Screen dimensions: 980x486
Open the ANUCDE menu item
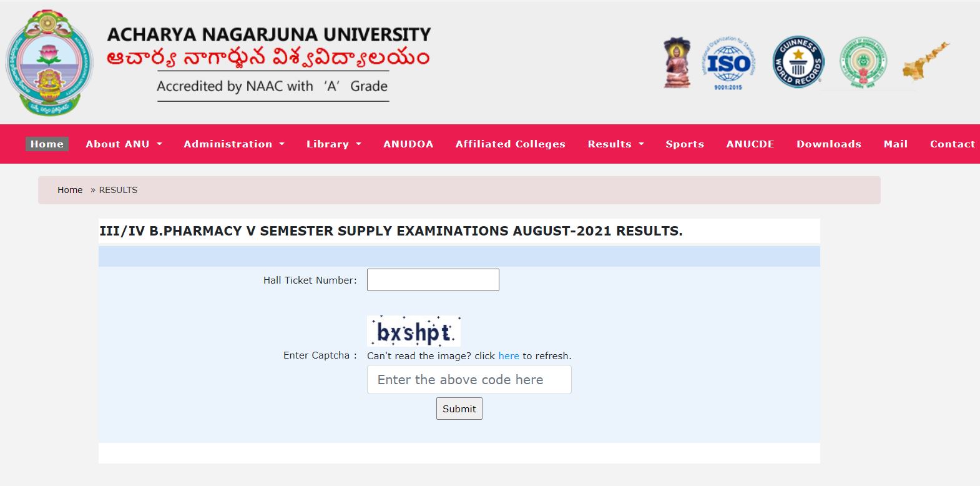[x=750, y=144]
